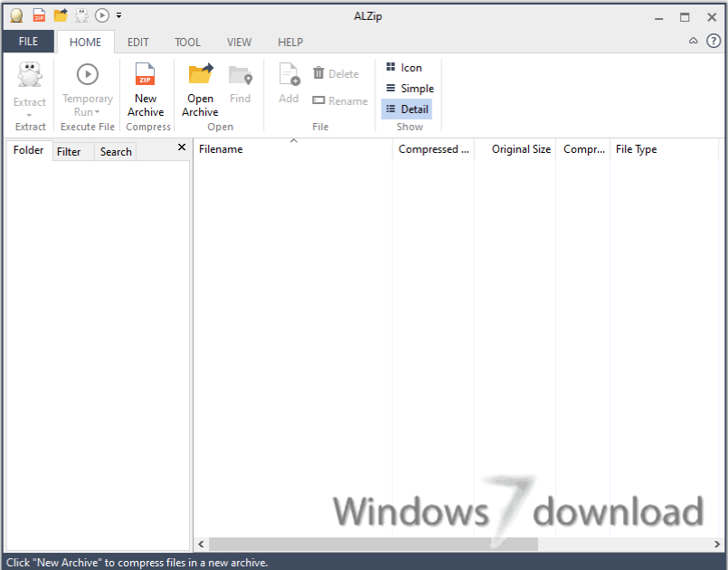728x570 pixels.
Task: Click the Temporary Run play icon
Action: [88, 74]
